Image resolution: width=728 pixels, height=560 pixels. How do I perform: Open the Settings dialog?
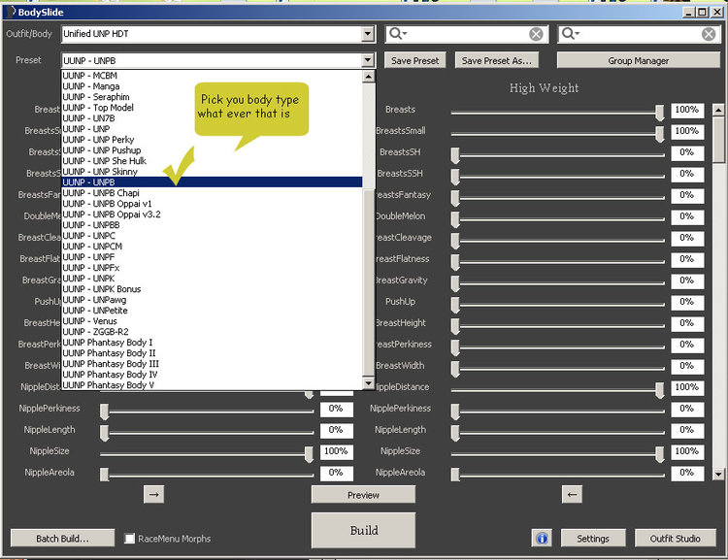[593, 539]
